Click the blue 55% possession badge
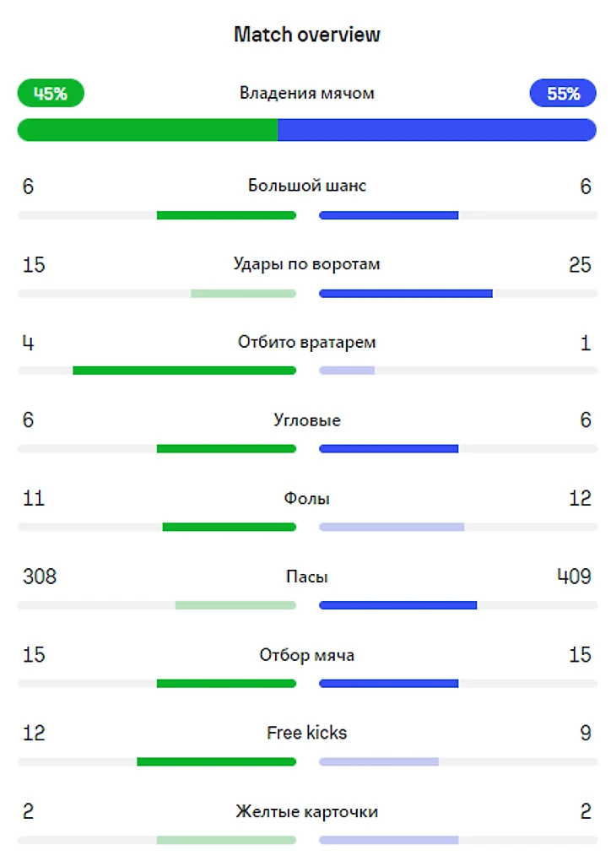 pyautogui.click(x=563, y=93)
